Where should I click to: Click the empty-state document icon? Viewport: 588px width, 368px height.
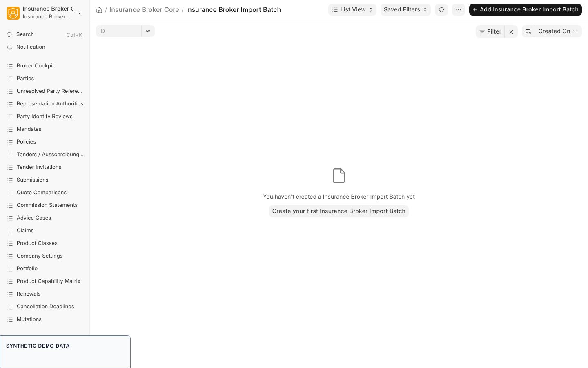[x=339, y=176]
